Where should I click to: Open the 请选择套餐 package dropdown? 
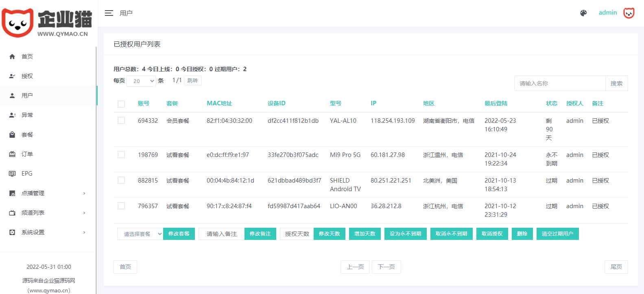140,234
